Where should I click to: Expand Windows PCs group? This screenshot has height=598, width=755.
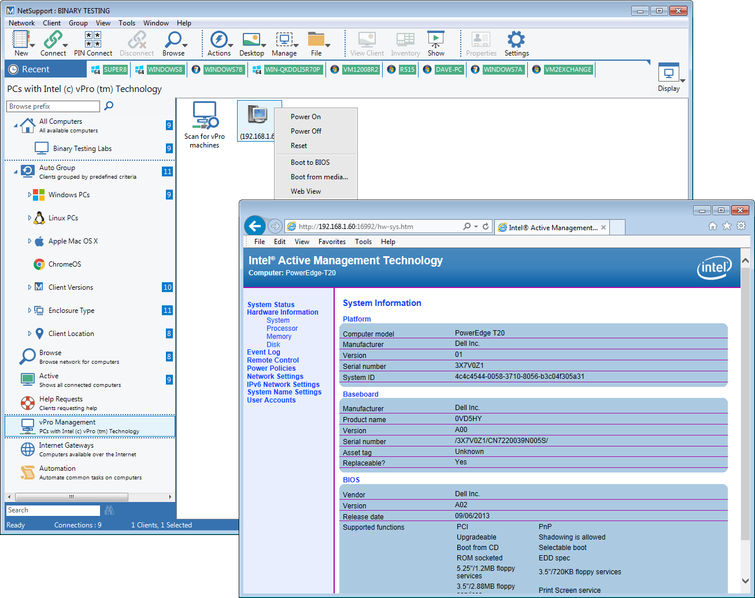tap(29, 195)
